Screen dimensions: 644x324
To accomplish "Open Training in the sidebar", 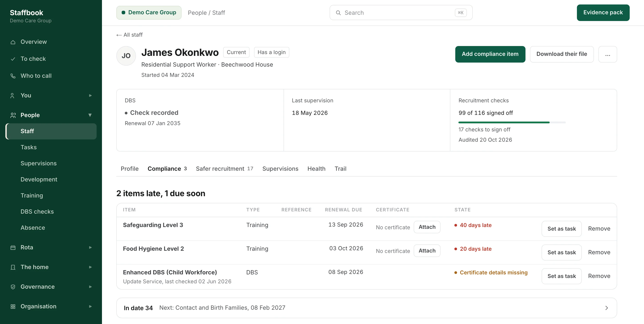I will pyautogui.click(x=32, y=196).
